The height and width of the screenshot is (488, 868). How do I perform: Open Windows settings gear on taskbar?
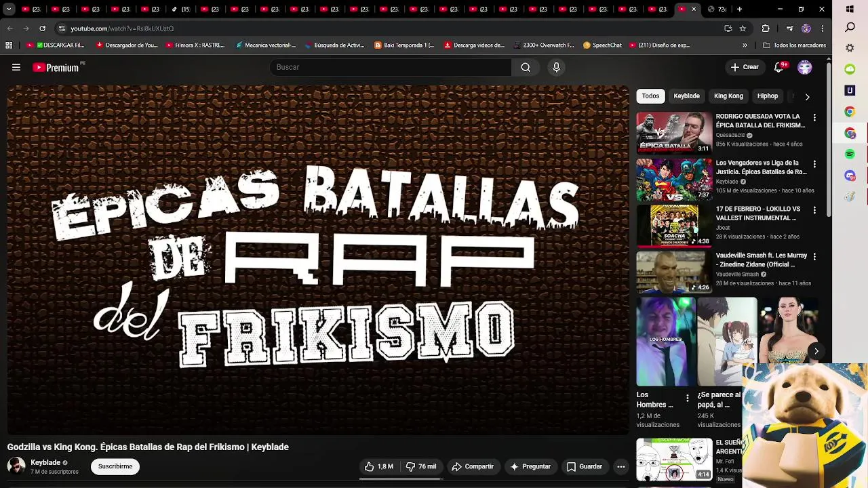[850, 48]
